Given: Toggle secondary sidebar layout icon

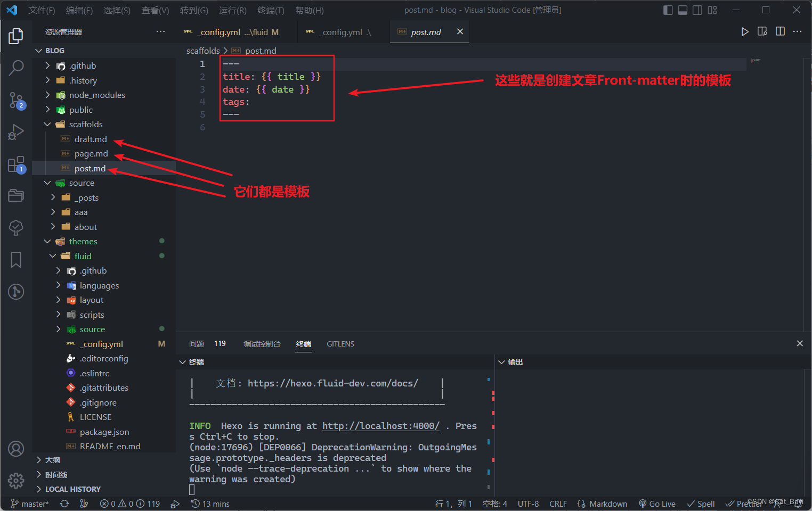Looking at the screenshot, I should pyautogui.click(x=697, y=10).
